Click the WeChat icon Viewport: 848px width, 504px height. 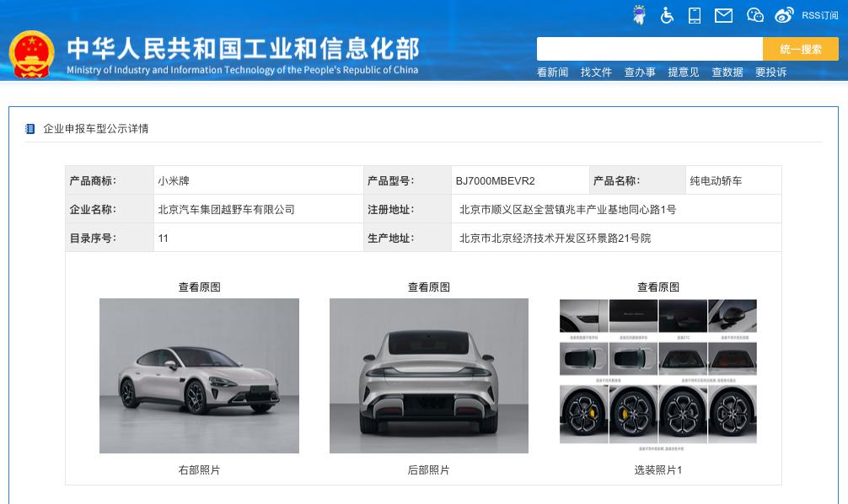tap(754, 15)
